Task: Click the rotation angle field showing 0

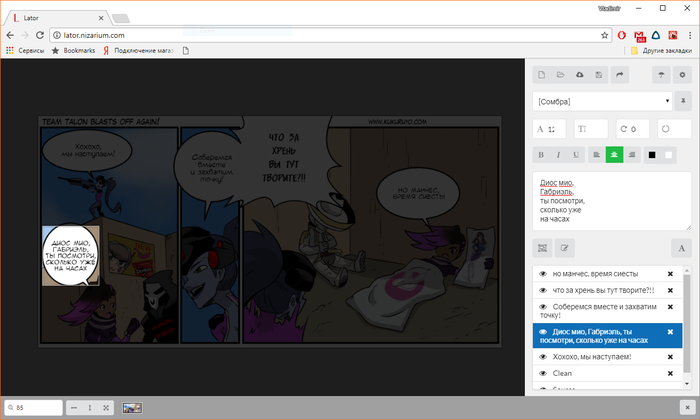Action: 633,129
